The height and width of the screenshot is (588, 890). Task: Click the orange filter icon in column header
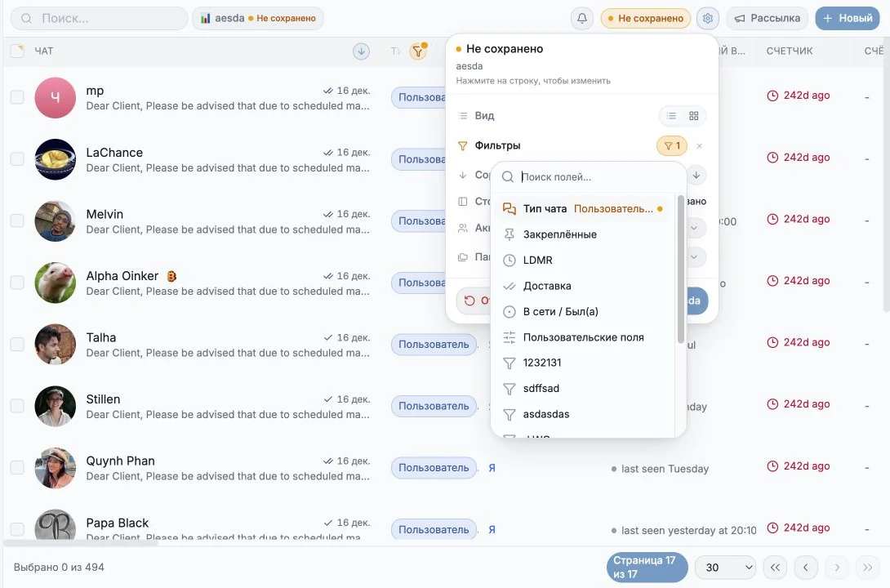click(x=418, y=51)
